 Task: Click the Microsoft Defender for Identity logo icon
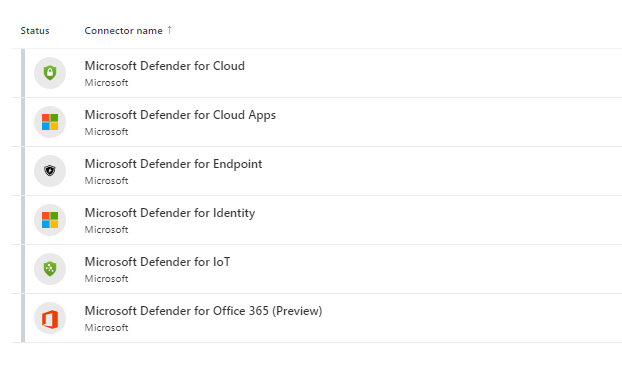(x=50, y=220)
